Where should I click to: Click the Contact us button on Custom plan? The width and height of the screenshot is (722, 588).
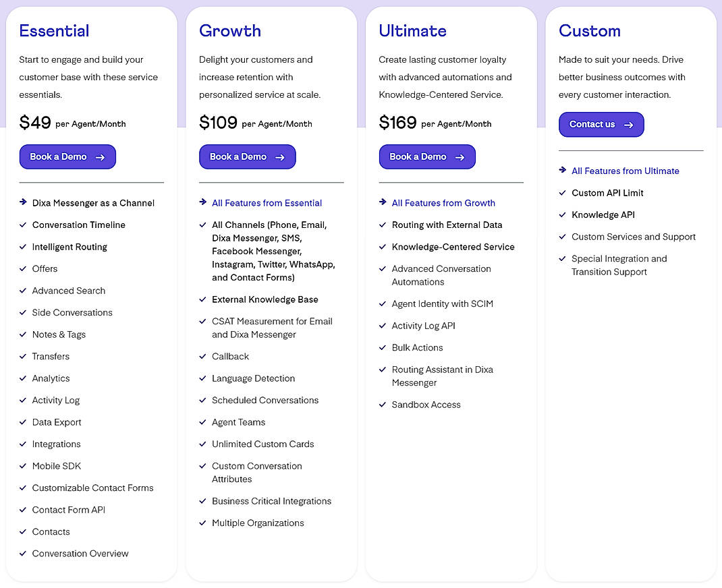pyautogui.click(x=601, y=124)
